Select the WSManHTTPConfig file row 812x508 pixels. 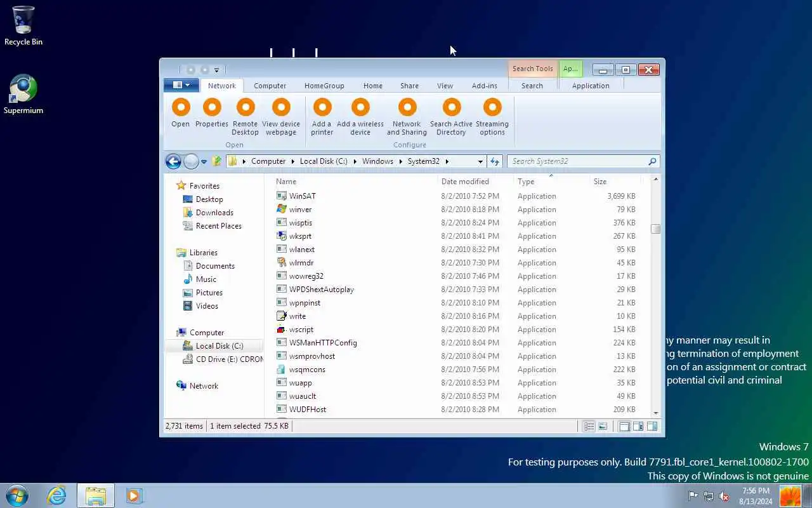[x=459, y=343]
